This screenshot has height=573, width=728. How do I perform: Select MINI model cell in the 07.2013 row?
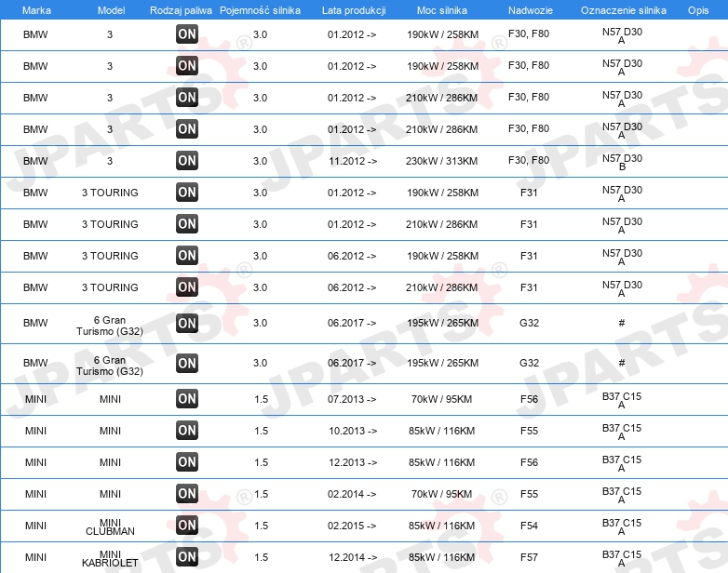pos(110,399)
